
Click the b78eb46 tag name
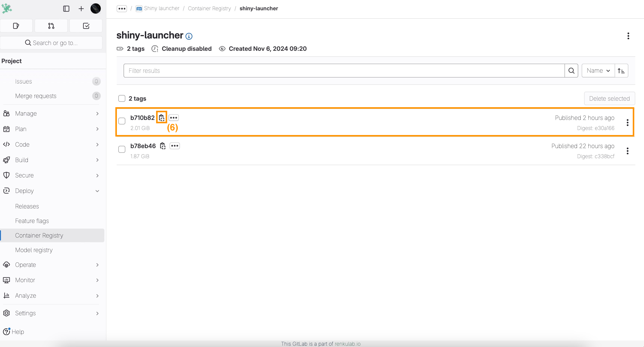(x=143, y=146)
